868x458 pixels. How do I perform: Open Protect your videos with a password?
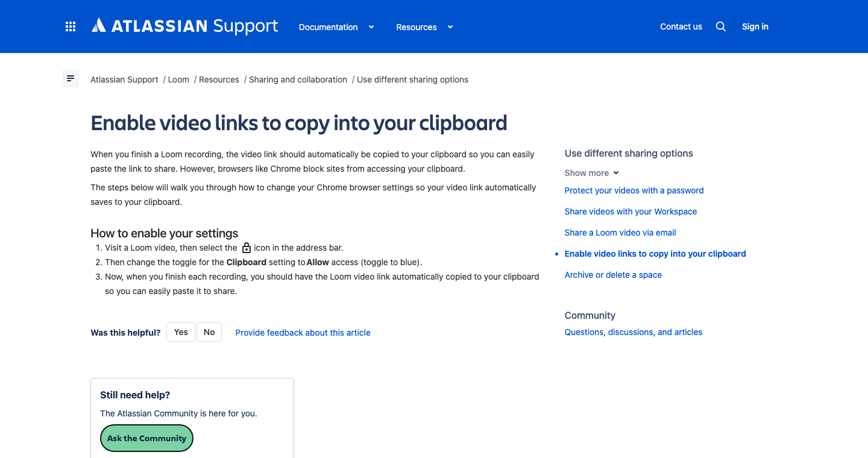634,190
